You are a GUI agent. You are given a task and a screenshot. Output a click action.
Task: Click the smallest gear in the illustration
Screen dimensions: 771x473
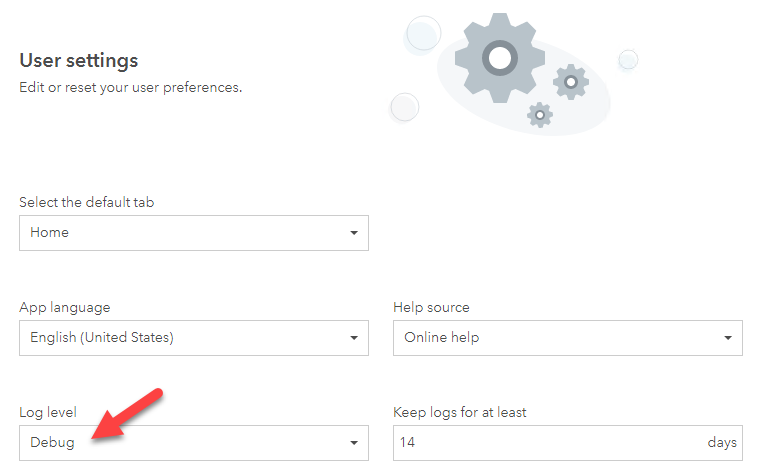(540, 115)
